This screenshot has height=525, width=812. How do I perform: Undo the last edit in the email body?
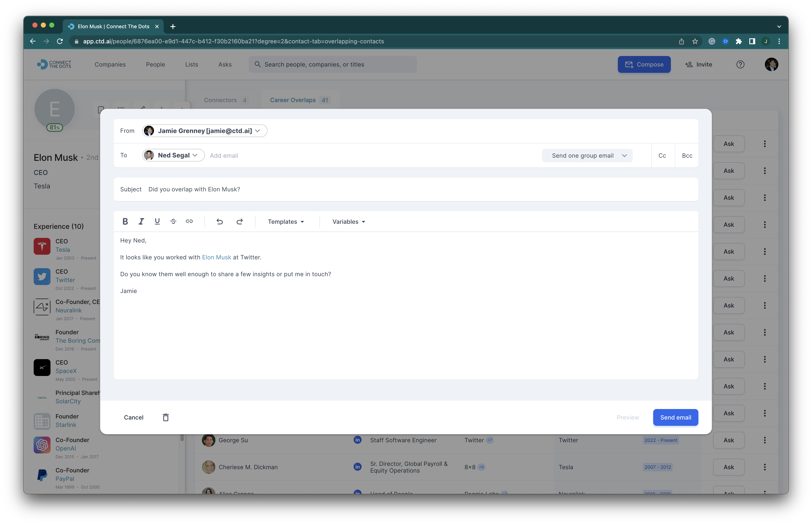coord(220,222)
